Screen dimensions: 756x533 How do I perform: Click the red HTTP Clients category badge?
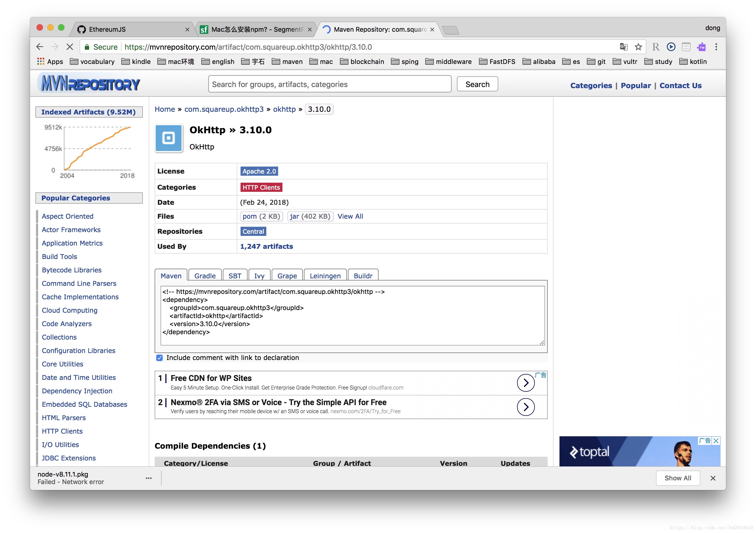pos(261,188)
